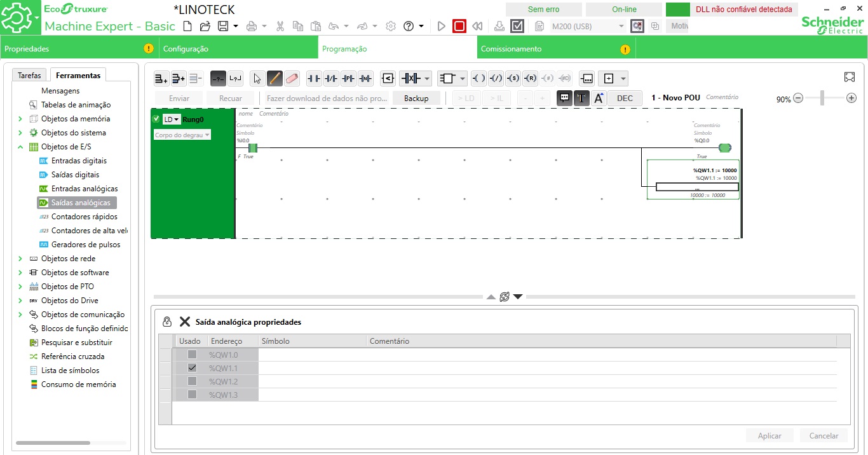The image size is (868, 455).
Task: Toggle the Rung0 checkbox
Action: pyautogui.click(x=156, y=119)
